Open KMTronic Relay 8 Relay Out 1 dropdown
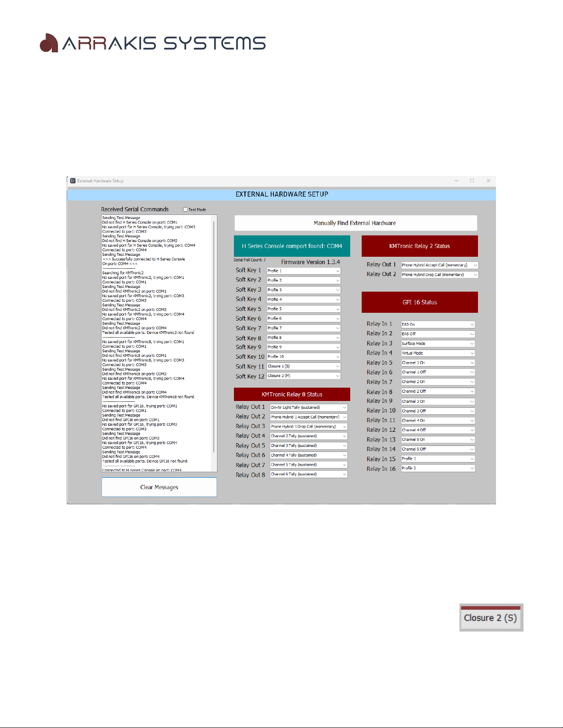Image resolution: width=563 pixels, height=728 pixels. (308, 407)
